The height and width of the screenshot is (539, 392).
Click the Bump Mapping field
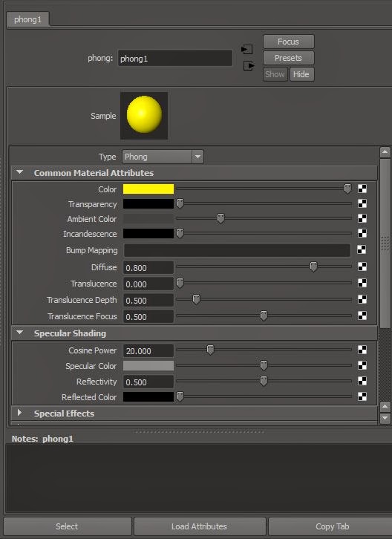237,250
